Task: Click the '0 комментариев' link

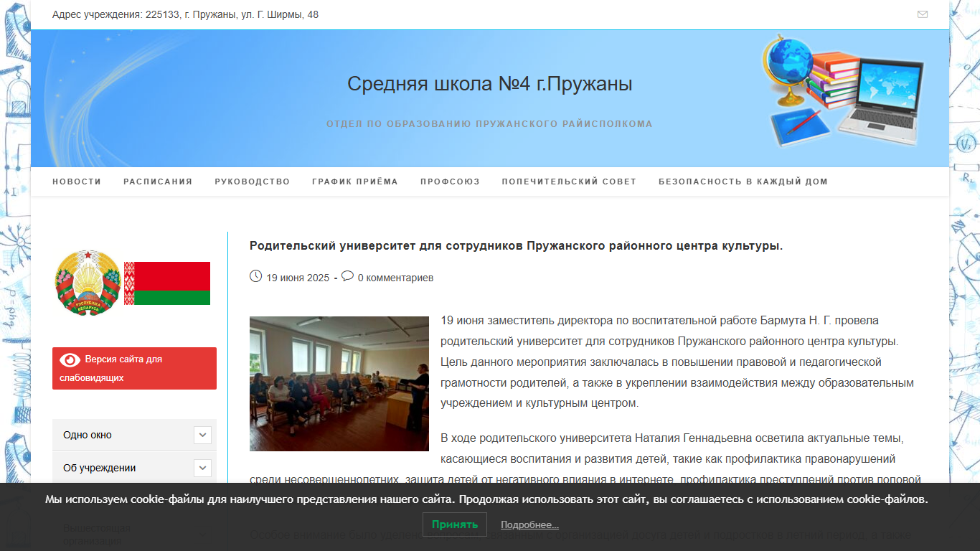Action: (395, 278)
